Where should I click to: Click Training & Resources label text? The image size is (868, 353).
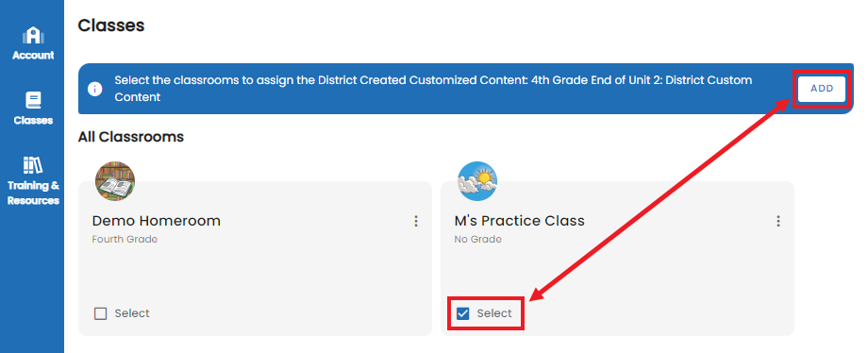click(33, 193)
